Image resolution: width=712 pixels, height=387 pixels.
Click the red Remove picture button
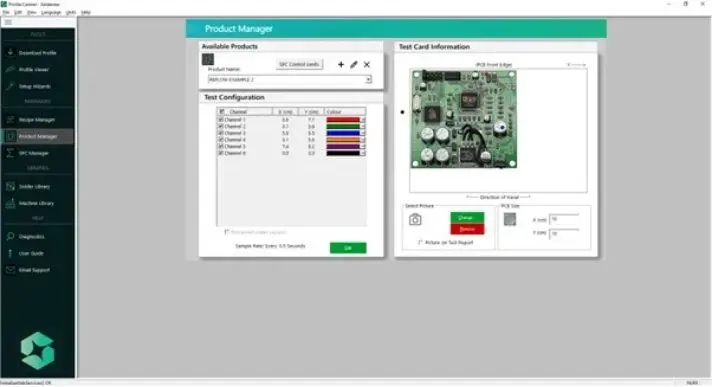467,229
